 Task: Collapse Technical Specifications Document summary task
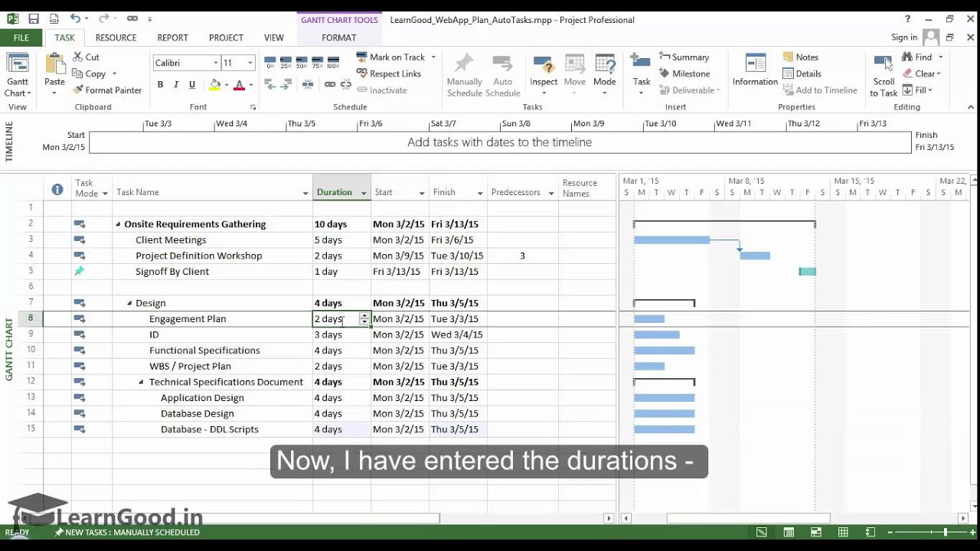141,382
